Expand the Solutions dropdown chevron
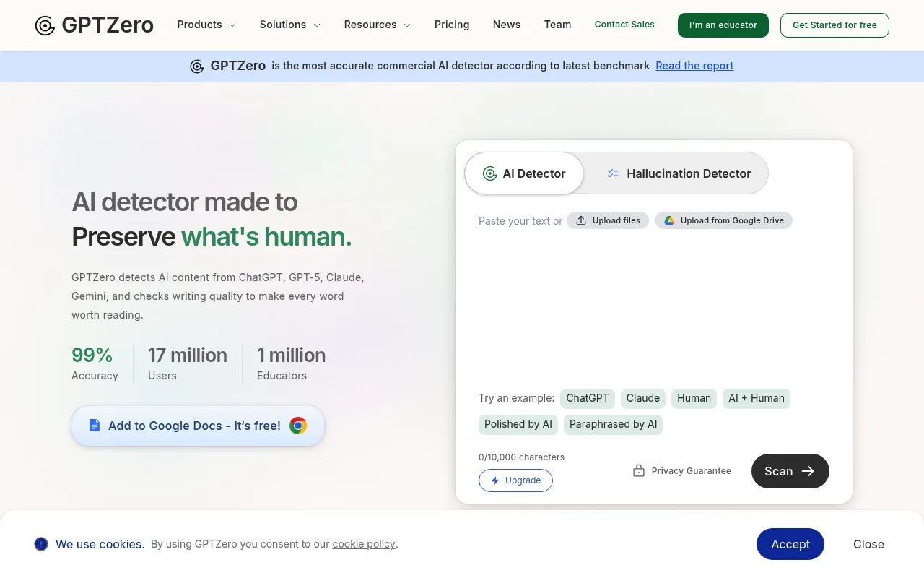The image size is (924, 578). tap(316, 25)
